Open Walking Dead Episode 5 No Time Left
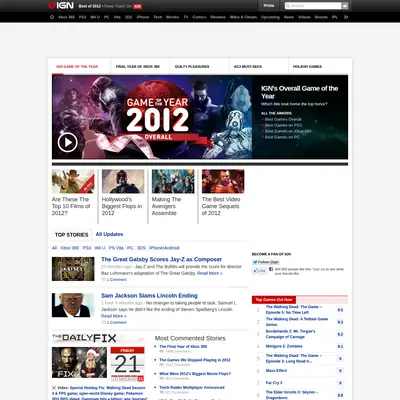 (293, 309)
